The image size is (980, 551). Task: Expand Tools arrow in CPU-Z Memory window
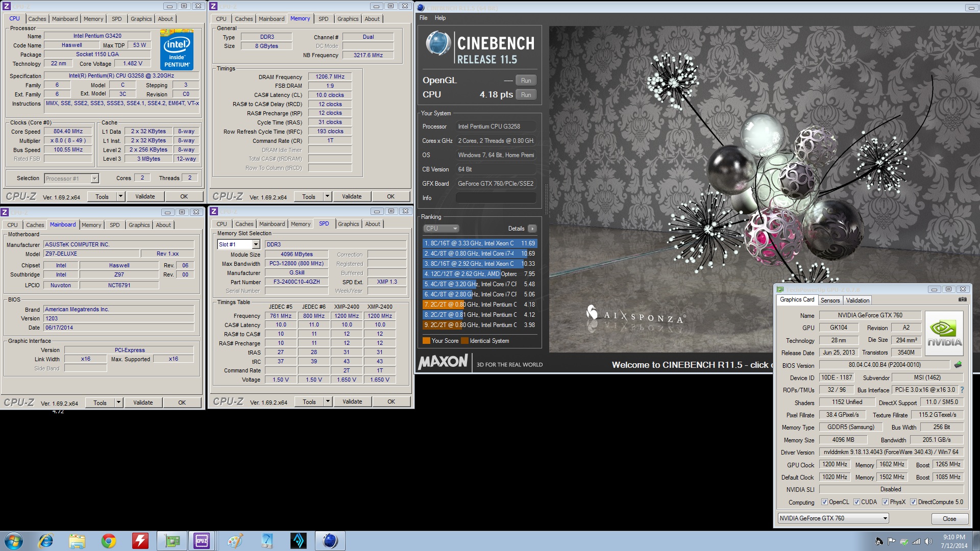pos(328,196)
